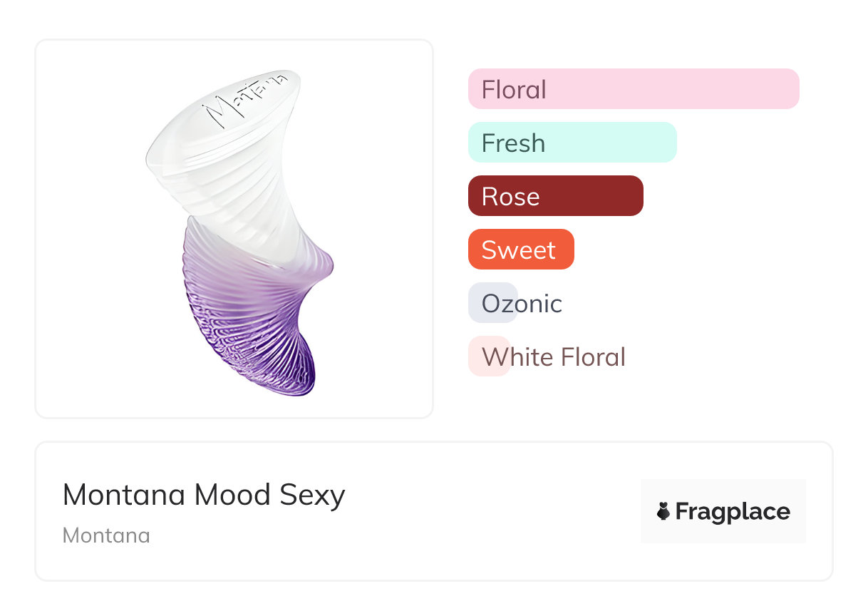Select the grey Ozonic accord bar
Viewport: 868px width, 616px height.
coord(492,303)
